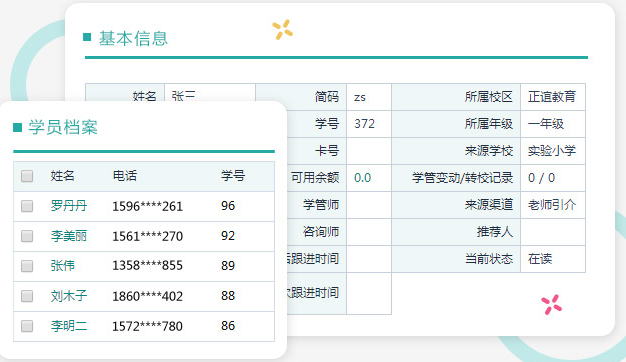The image size is (626, 362).
Task: Select phone number 1561****270
Action: (x=147, y=236)
